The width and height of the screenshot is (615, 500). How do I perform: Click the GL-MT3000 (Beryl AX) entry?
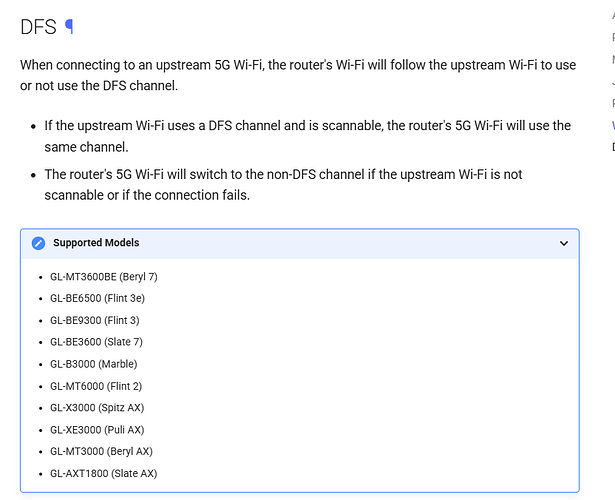click(x=101, y=451)
